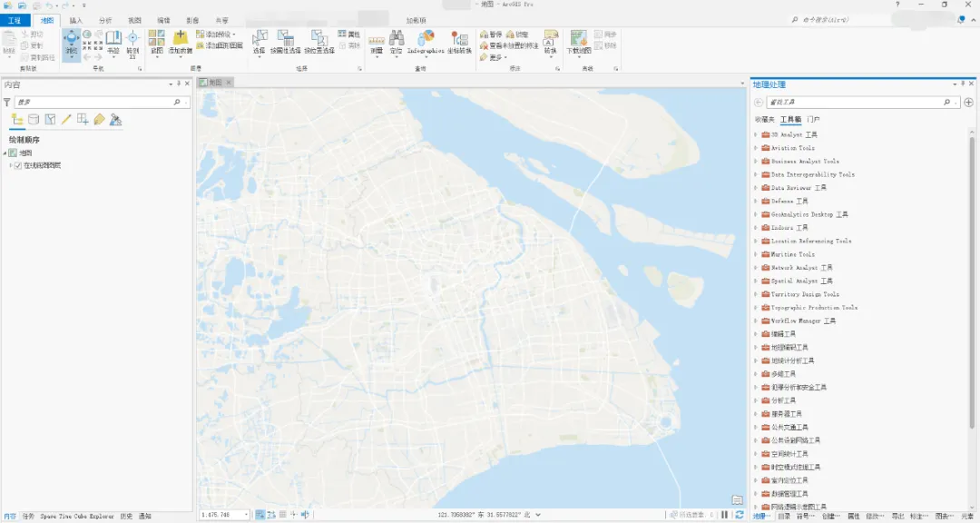Open the 底图 (Basemap) gallery
Image resolution: width=980 pixels, height=523 pixels.
156,43
